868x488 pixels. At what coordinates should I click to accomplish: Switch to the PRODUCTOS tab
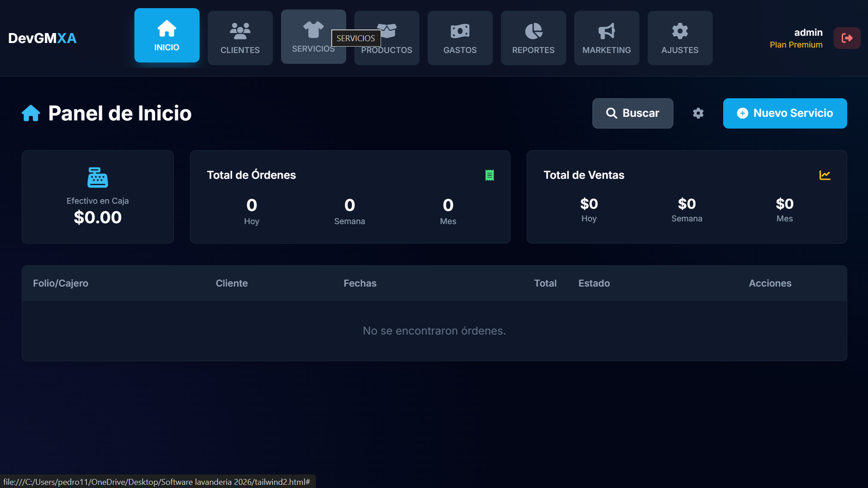click(386, 38)
